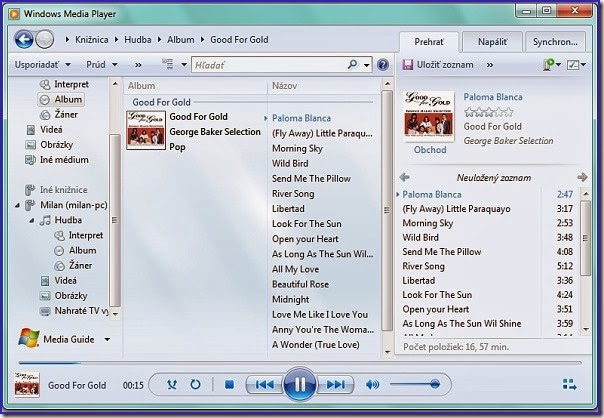
Task: Click Uložiť zoznam button
Action: coord(438,65)
